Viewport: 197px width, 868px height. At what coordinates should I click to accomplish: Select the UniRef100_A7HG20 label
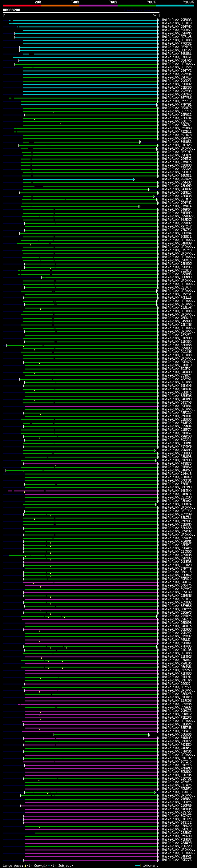point(177,826)
